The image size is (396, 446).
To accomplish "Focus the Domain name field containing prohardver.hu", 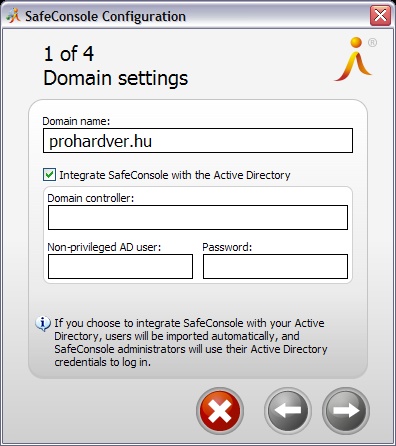I will 198,141.
